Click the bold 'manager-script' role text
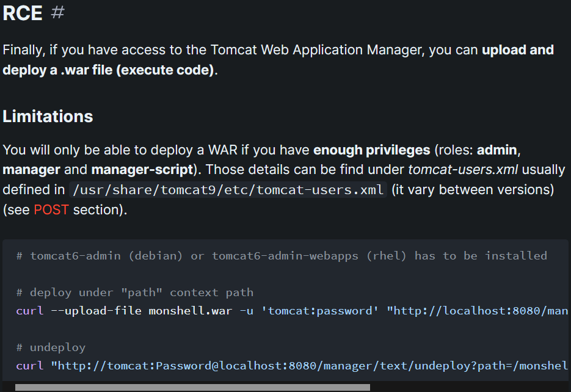Screen dimensions: 571x392 coord(142,170)
